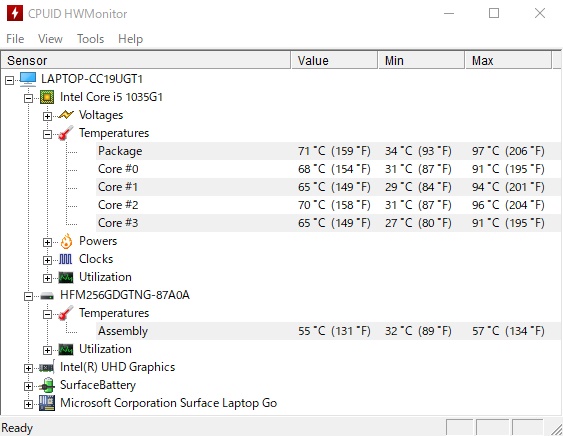This screenshot has height=436, width=563.
Task: Click the Intel UHD Graphics card icon
Action: pos(47,367)
